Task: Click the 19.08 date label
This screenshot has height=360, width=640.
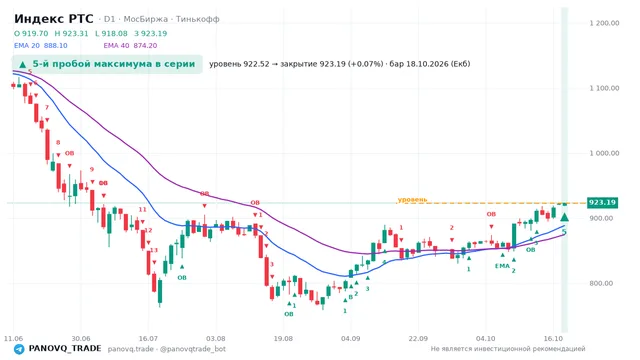Action: (x=283, y=339)
